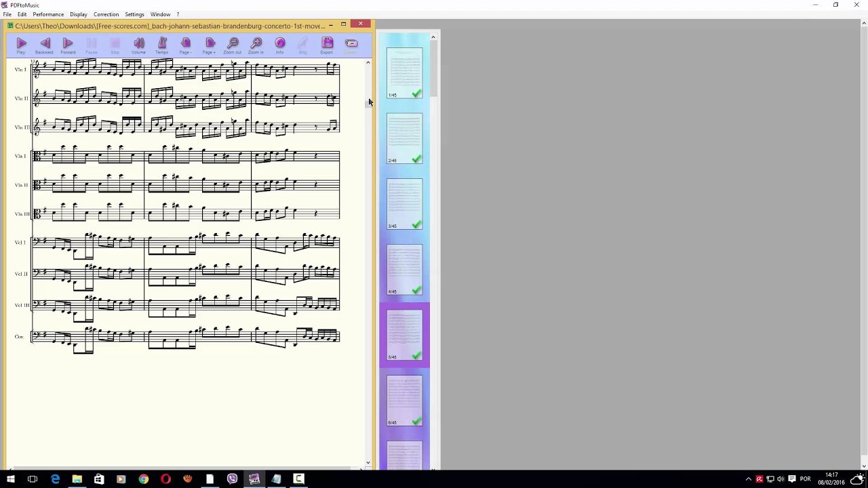
Task: Click the taskbar clock showing 14:17
Action: tap(832, 479)
